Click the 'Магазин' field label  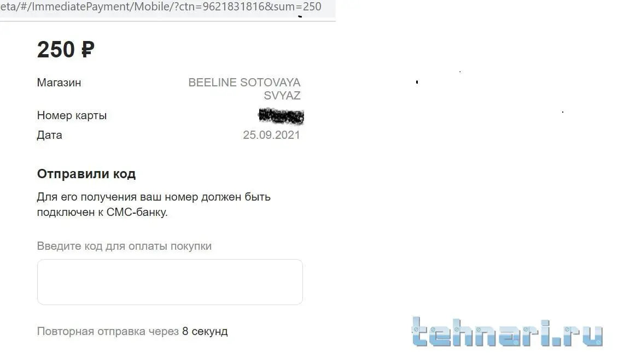[59, 83]
